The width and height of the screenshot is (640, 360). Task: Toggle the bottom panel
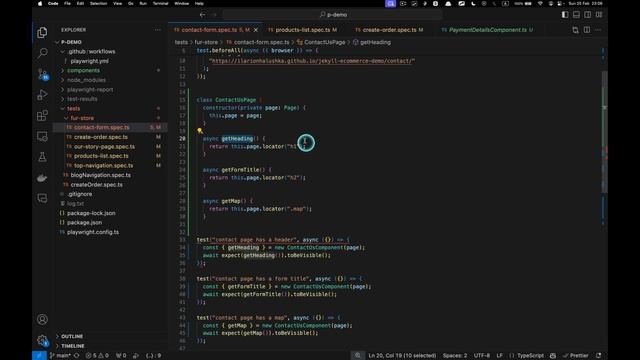[576, 15]
